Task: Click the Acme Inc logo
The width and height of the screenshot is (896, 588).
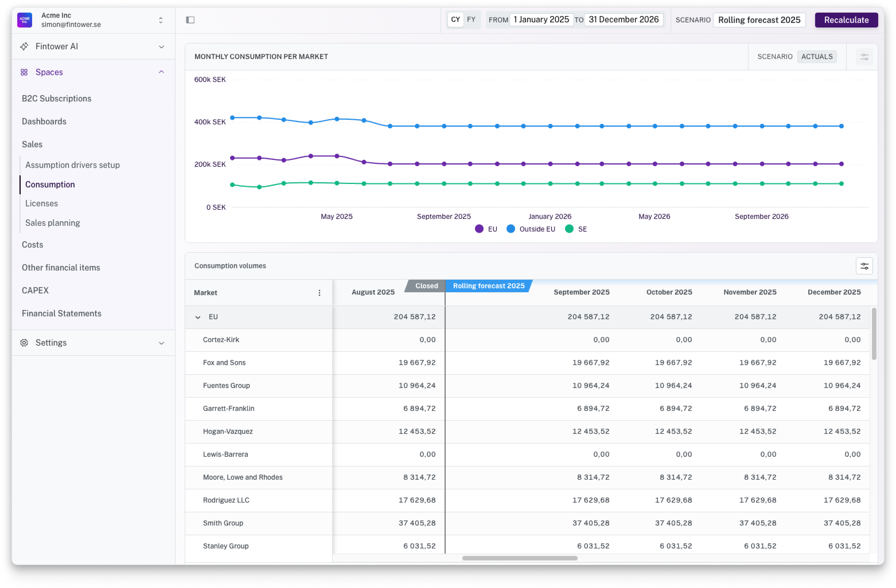Action: pos(25,19)
